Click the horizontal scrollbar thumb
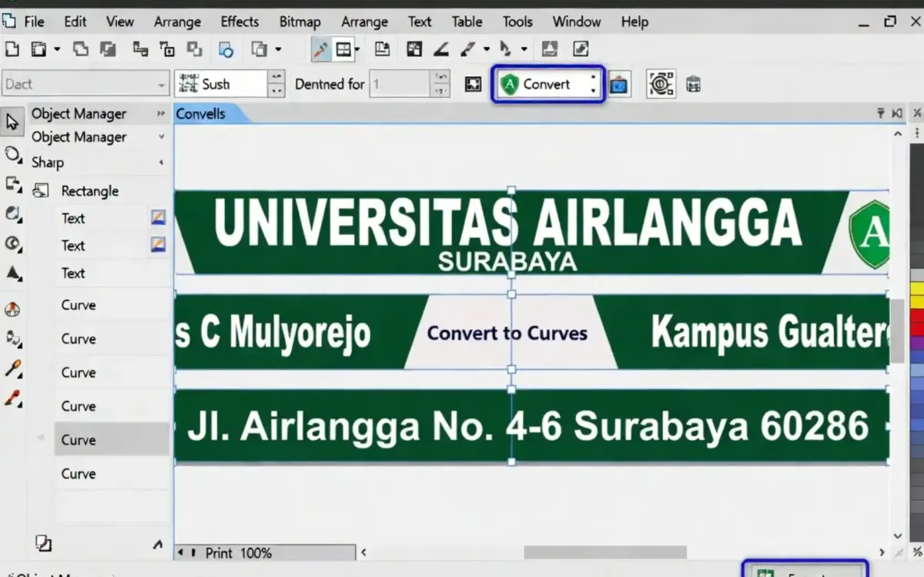Screen dimensions: 924x577 (x=605, y=552)
